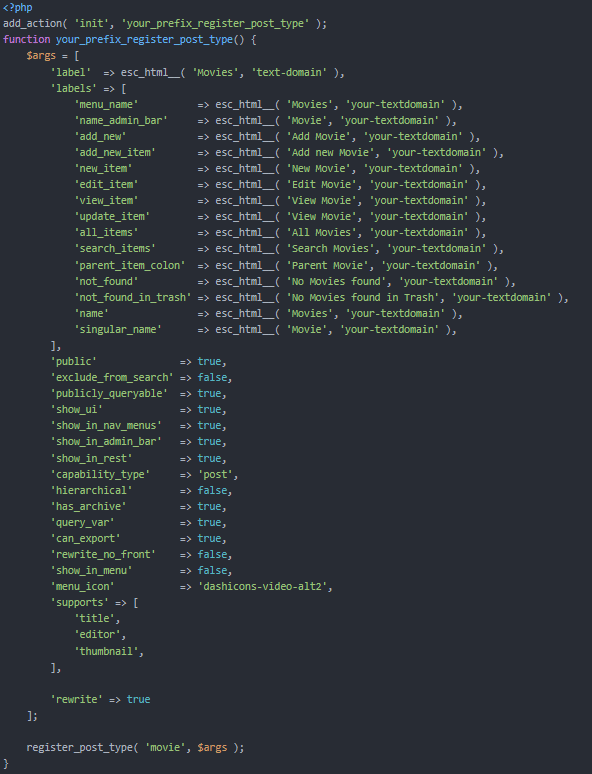592x774 pixels.
Task: Click the 'has_archive' key
Action: 88,506
